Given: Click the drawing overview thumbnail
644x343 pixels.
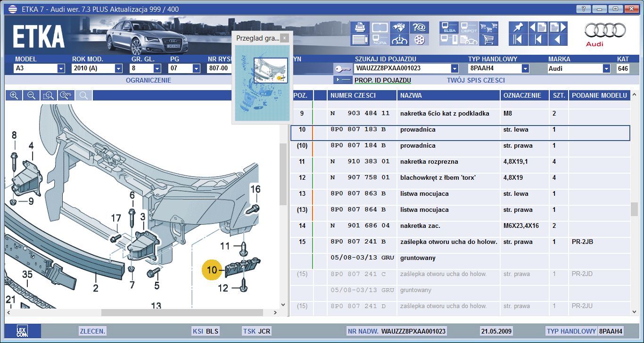Looking at the screenshot, I should pyautogui.click(x=262, y=83).
